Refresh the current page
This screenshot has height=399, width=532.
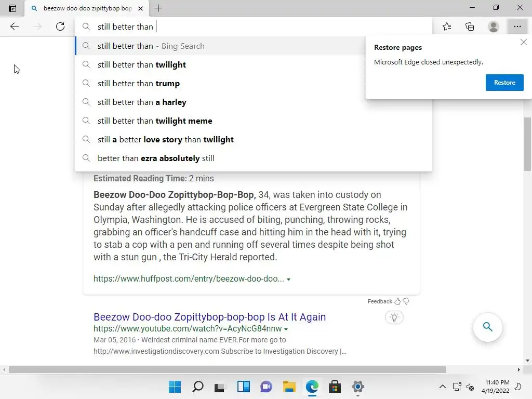point(60,26)
